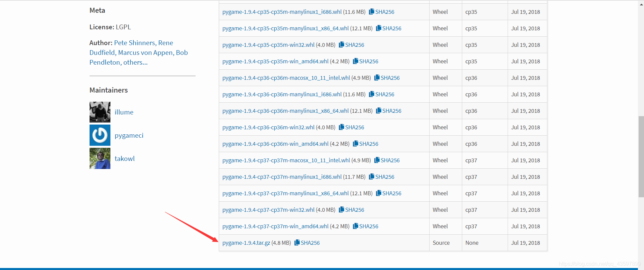Viewport: 644px width, 270px height.
Task: Select the 'Maintainers' heading
Action: pos(109,90)
